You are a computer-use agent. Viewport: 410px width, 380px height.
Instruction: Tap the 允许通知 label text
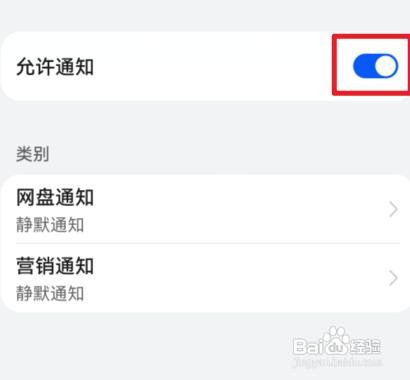point(55,66)
